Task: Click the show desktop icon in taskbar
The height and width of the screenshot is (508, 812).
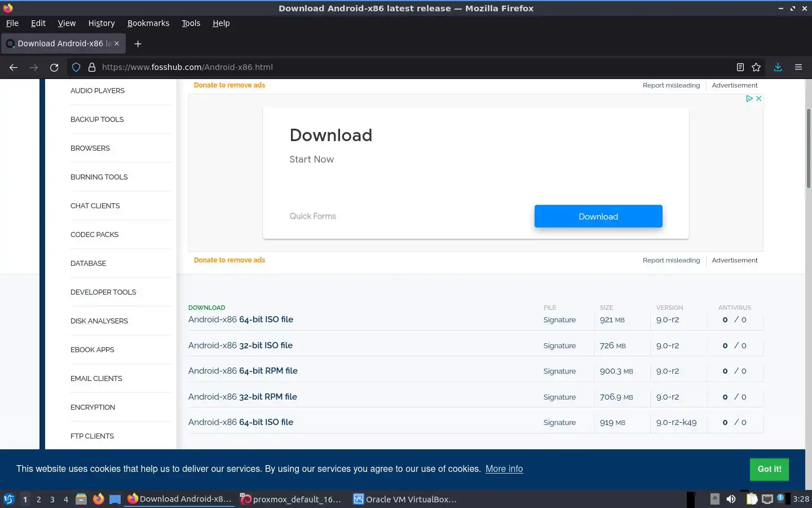Action: [115, 499]
